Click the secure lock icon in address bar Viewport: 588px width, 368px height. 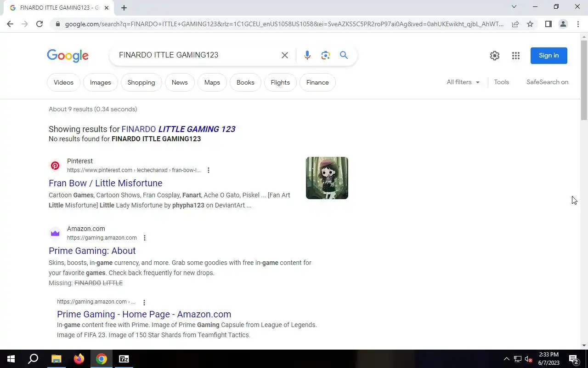tap(57, 24)
